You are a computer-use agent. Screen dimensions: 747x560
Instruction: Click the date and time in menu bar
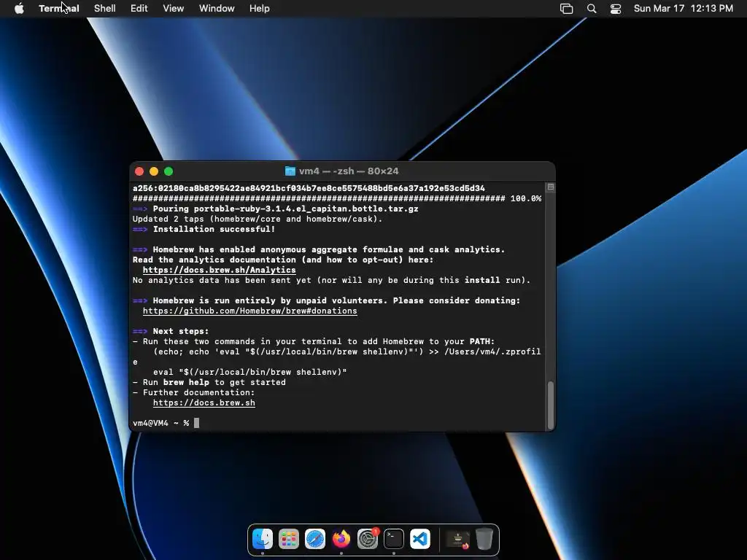pos(683,9)
